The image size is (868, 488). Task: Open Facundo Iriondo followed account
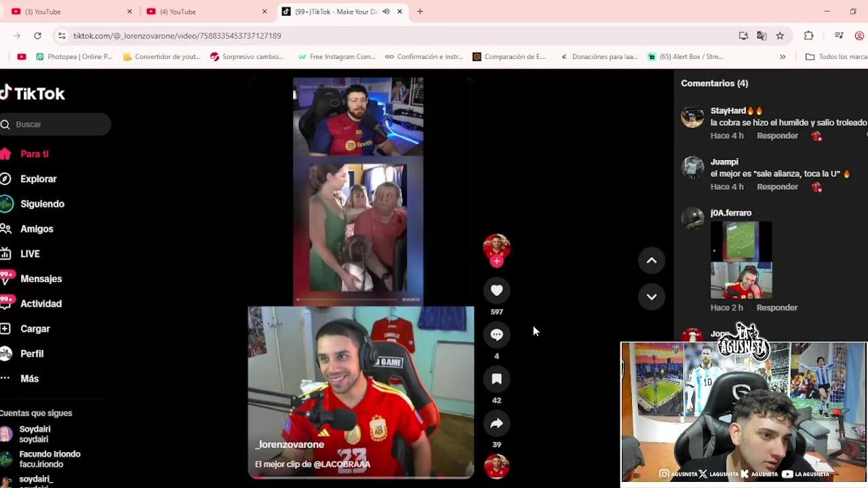pyautogui.click(x=41, y=459)
